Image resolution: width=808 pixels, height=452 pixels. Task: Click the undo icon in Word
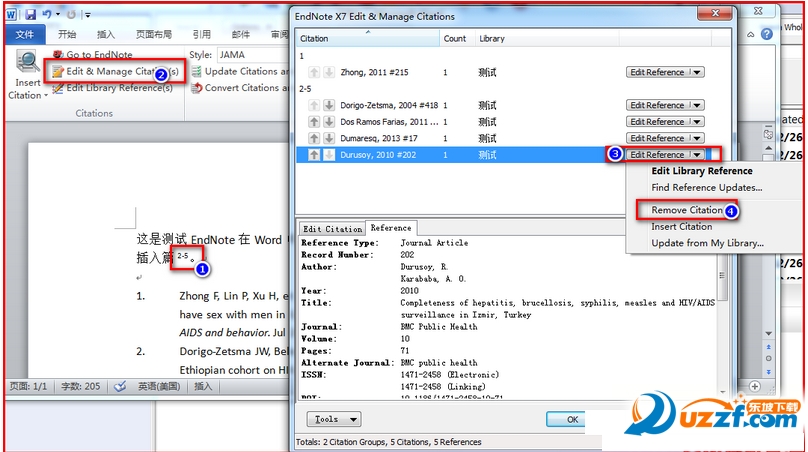click(x=47, y=14)
